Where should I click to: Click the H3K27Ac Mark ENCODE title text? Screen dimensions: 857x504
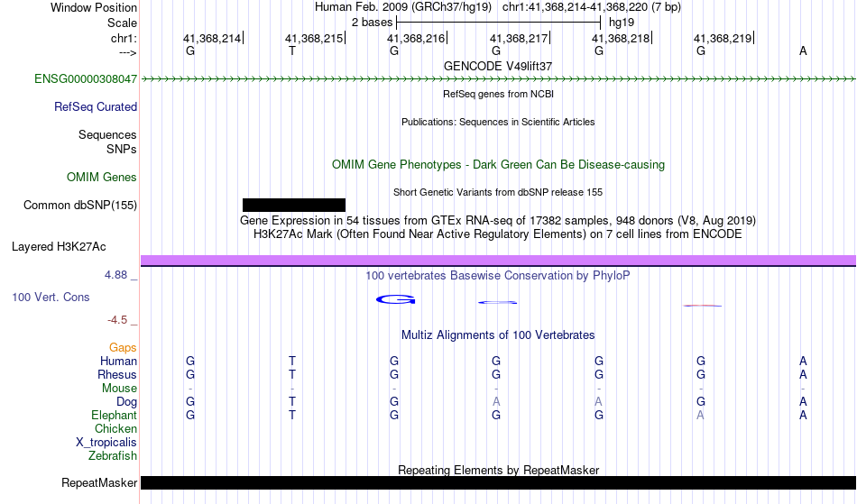click(x=498, y=234)
